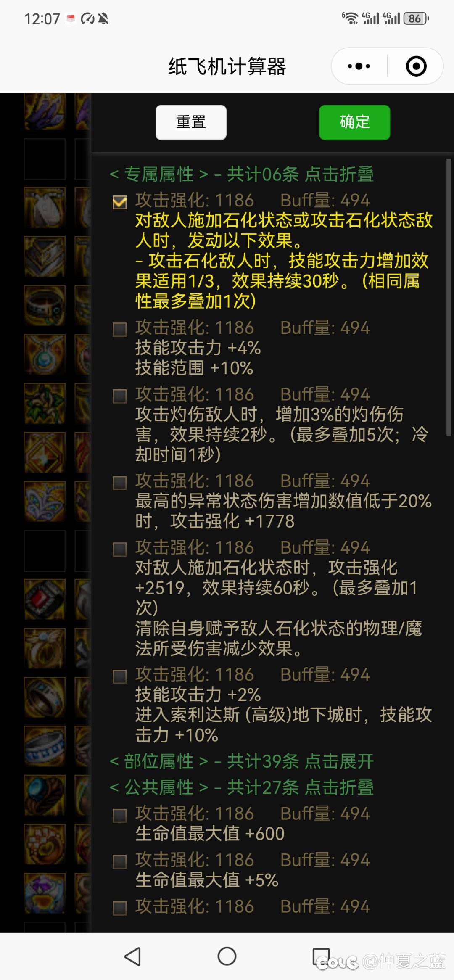The image size is (454, 980).
Task: Choose the dark belt equipment icon
Action: coord(45,306)
